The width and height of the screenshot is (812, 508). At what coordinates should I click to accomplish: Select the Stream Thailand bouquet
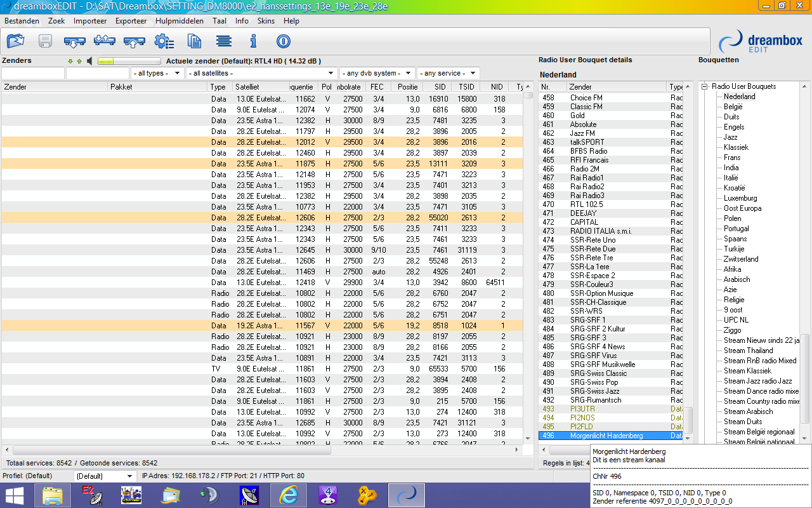click(748, 351)
